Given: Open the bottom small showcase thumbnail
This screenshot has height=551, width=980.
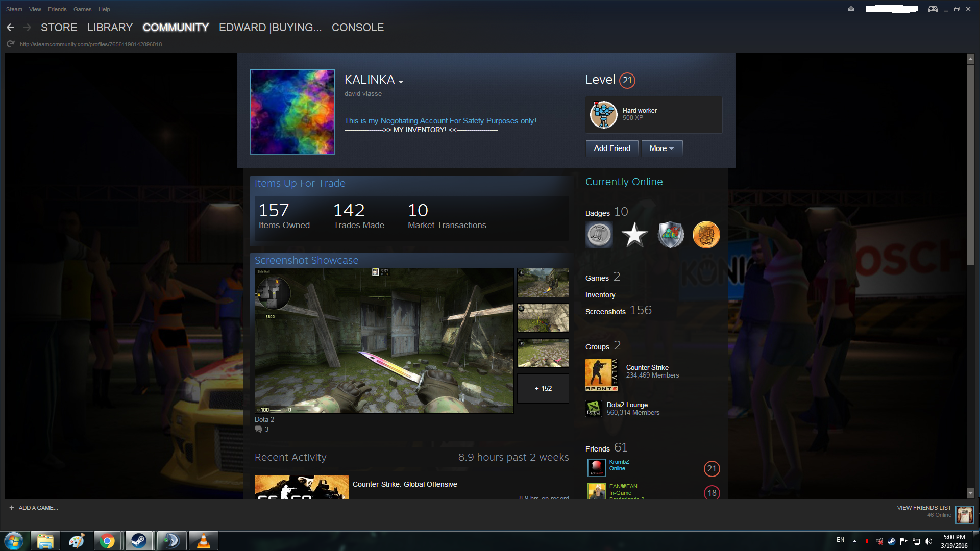Looking at the screenshot, I should click(543, 353).
